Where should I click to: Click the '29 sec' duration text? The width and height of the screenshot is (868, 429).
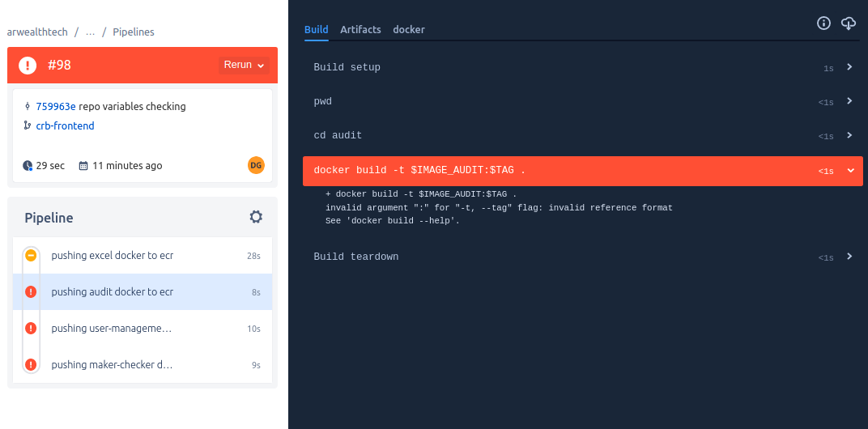coord(50,165)
